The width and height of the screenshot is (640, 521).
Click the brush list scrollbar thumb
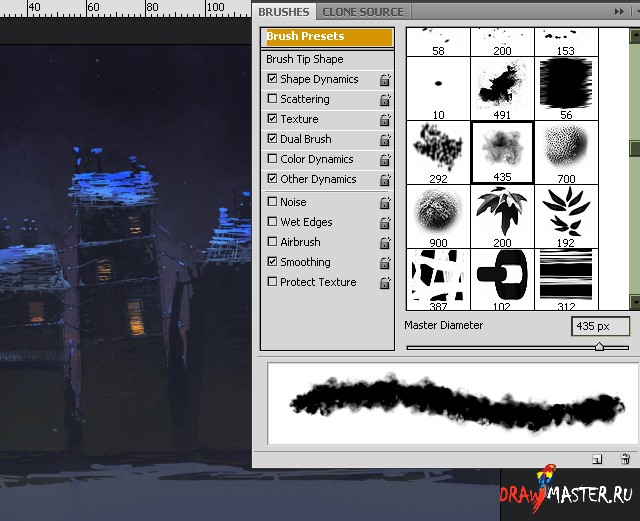[x=635, y=148]
